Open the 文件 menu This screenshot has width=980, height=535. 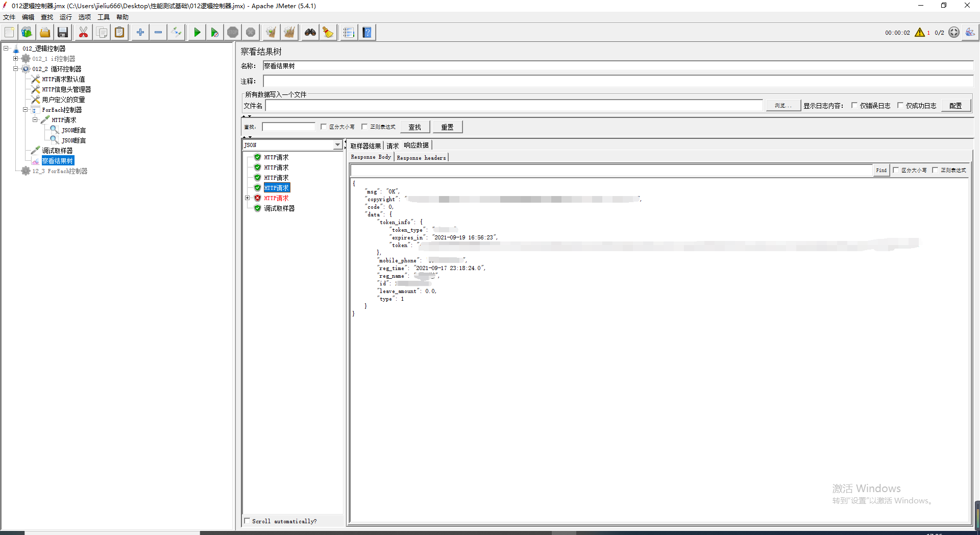9,17
